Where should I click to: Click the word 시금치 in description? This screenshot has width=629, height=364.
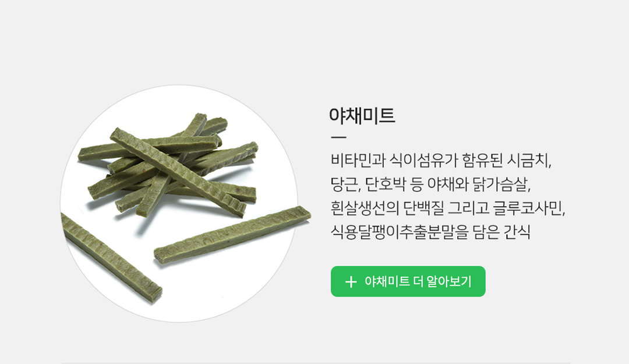click(529, 160)
